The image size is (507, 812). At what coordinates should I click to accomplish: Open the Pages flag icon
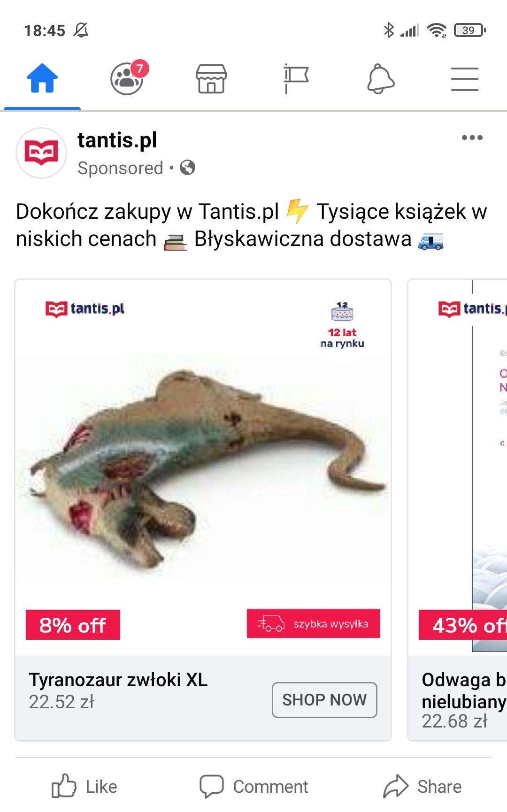(296, 78)
